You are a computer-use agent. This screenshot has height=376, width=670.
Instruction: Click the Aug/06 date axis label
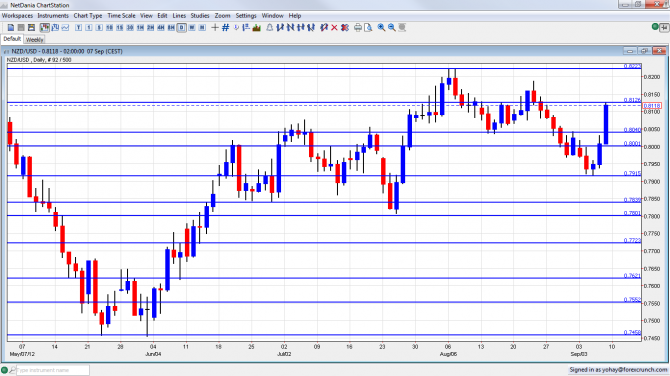click(x=448, y=354)
